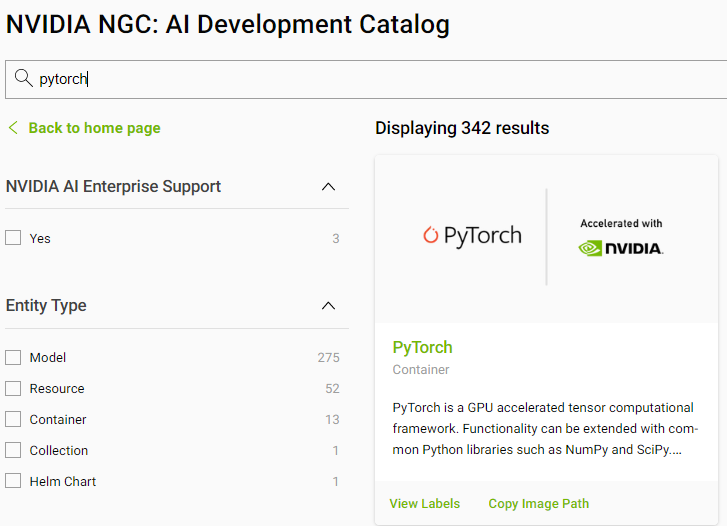
Task: Click the Container filter label
Action: (x=58, y=420)
